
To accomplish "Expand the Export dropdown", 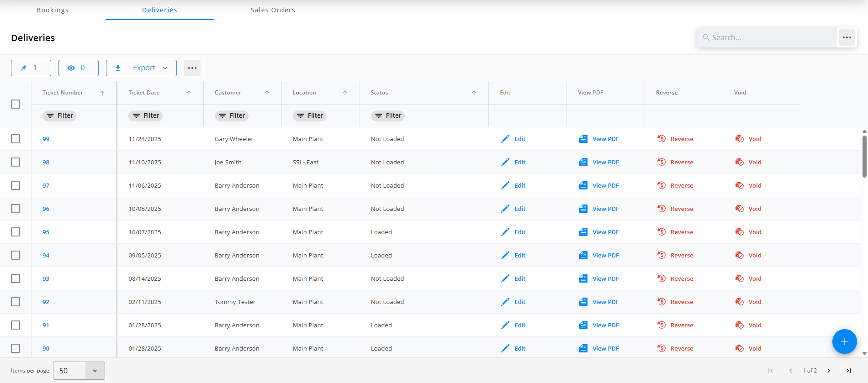I will point(141,68).
